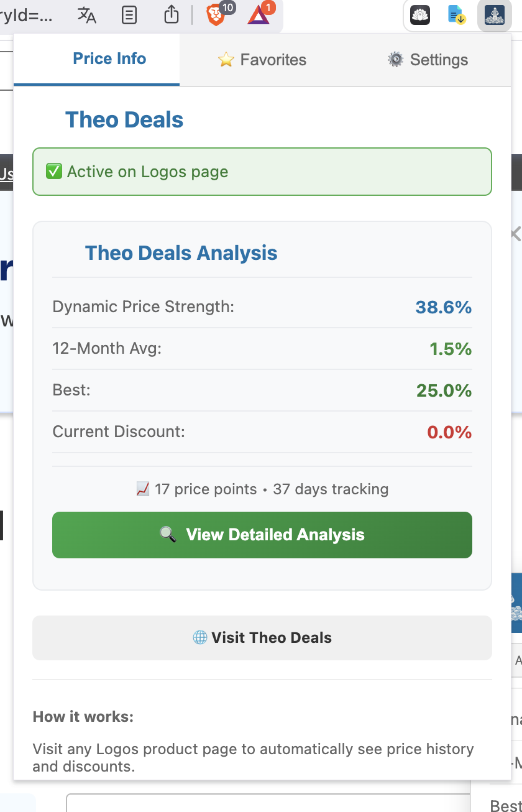Open the dark circular extension icon
The image size is (522, 812).
[419, 15]
